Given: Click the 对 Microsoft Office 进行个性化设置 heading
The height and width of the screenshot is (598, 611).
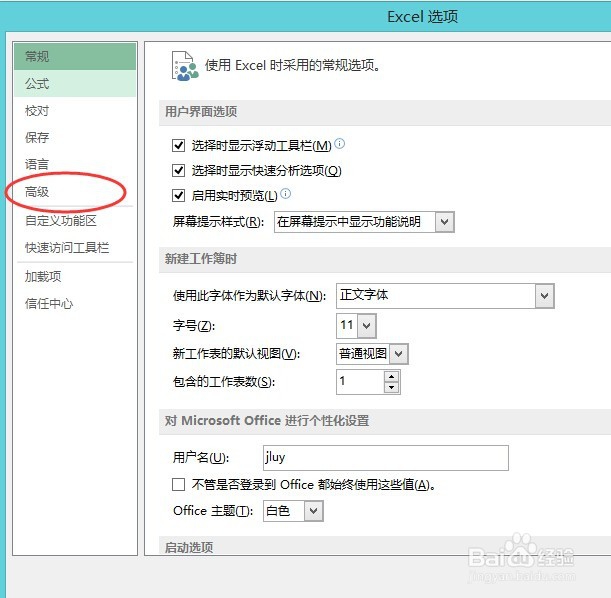Looking at the screenshot, I should pos(267,421).
